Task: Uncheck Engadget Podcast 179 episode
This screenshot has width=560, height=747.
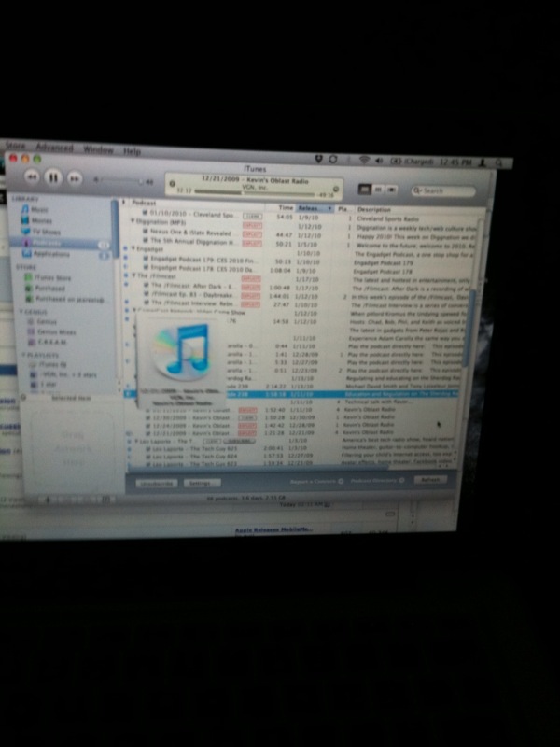Action: point(147,259)
